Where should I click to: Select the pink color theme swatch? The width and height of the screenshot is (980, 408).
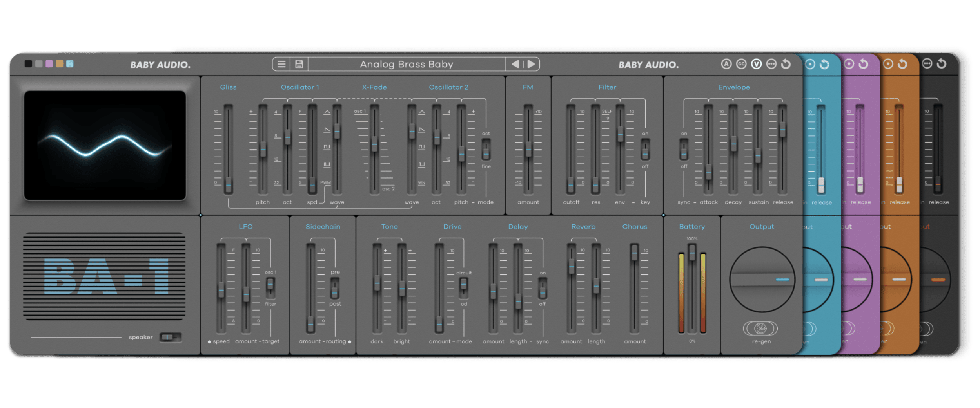pyautogui.click(x=49, y=64)
